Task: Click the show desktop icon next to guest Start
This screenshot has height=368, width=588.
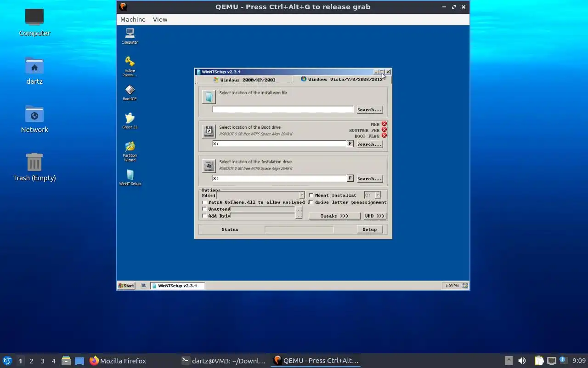Action: [144, 286]
